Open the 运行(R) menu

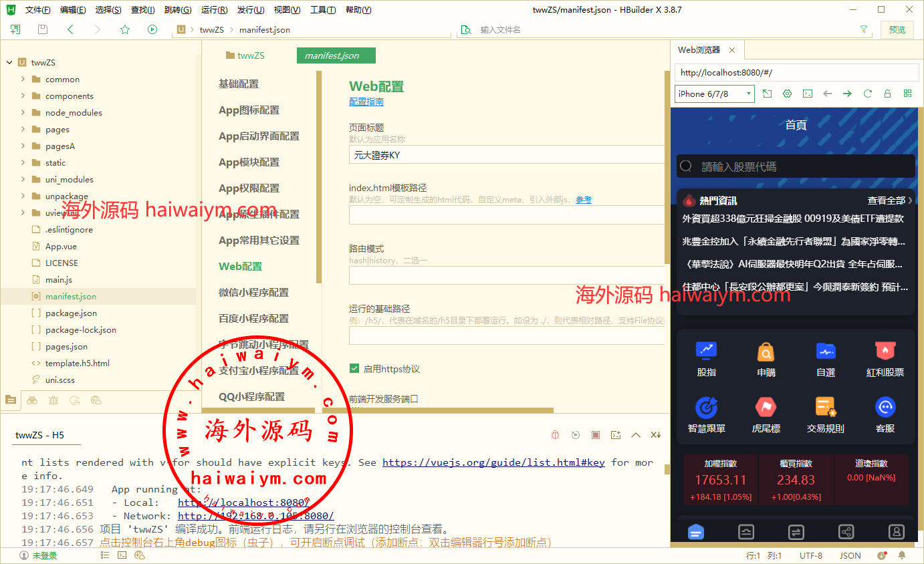[x=214, y=10]
